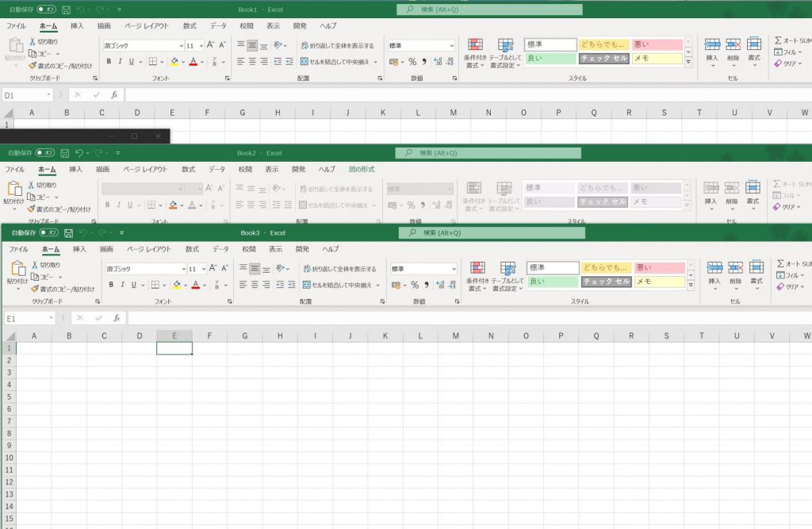Toggle Italic in Book3 ribbon
This screenshot has width=812, height=529.
[x=122, y=285]
